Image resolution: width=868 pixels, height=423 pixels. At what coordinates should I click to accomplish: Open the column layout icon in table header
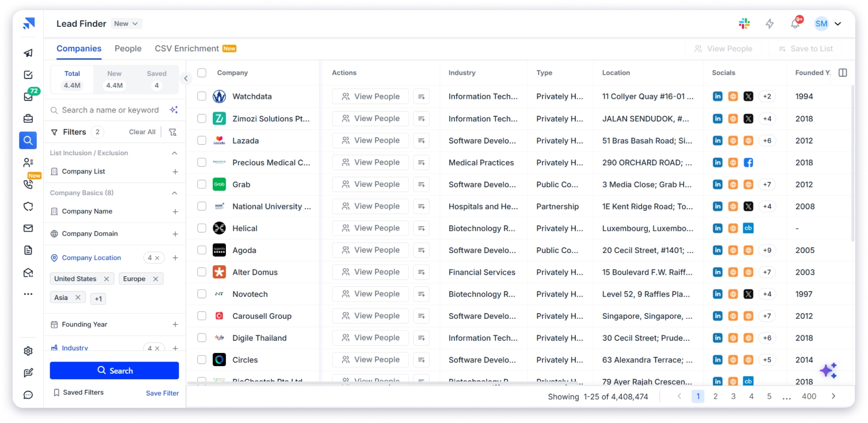pyautogui.click(x=843, y=73)
